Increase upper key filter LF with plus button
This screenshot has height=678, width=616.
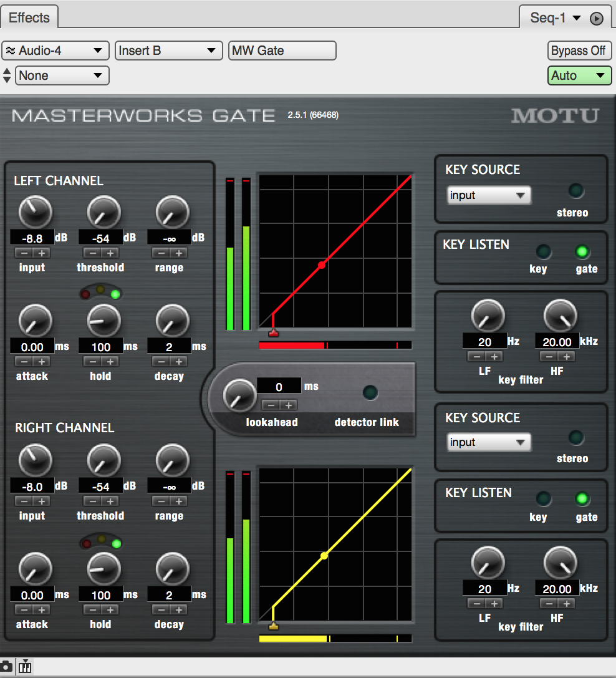[x=494, y=357]
